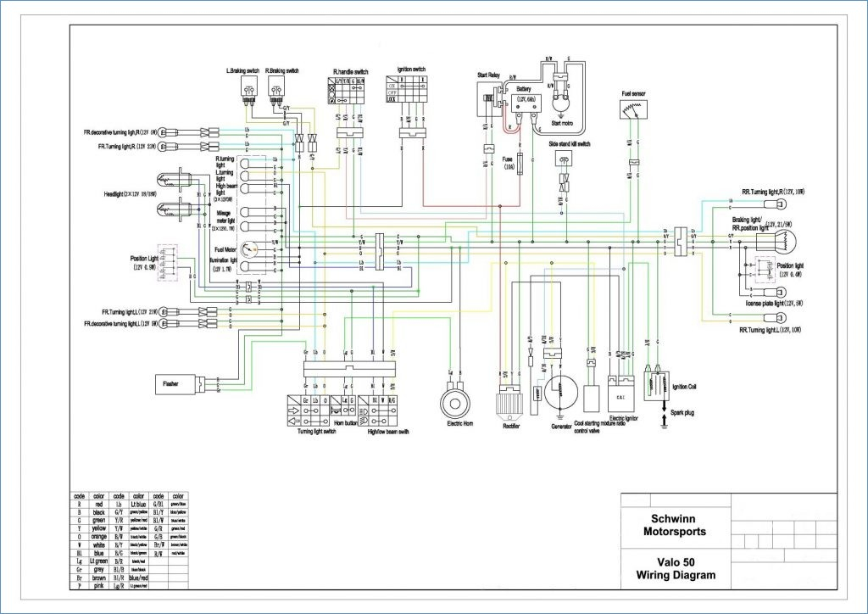Click the Turning light switch symbol

[309, 410]
